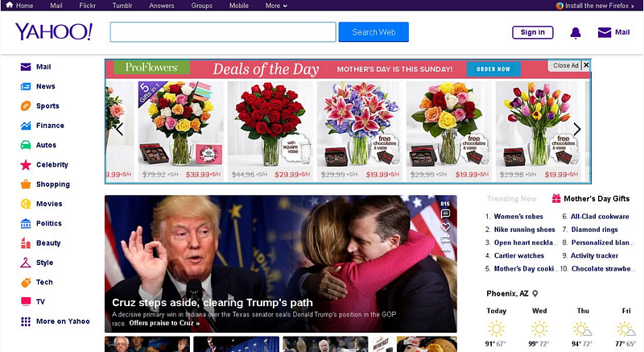Click the Mother's Day Gifts gift icon

click(556, 198)
